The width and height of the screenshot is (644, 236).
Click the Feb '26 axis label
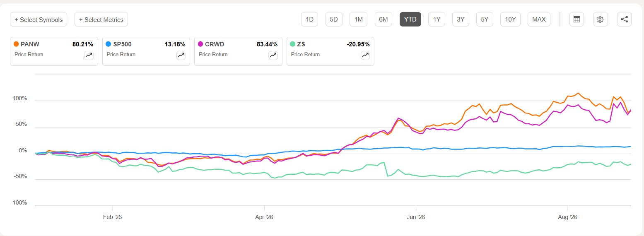112,217
